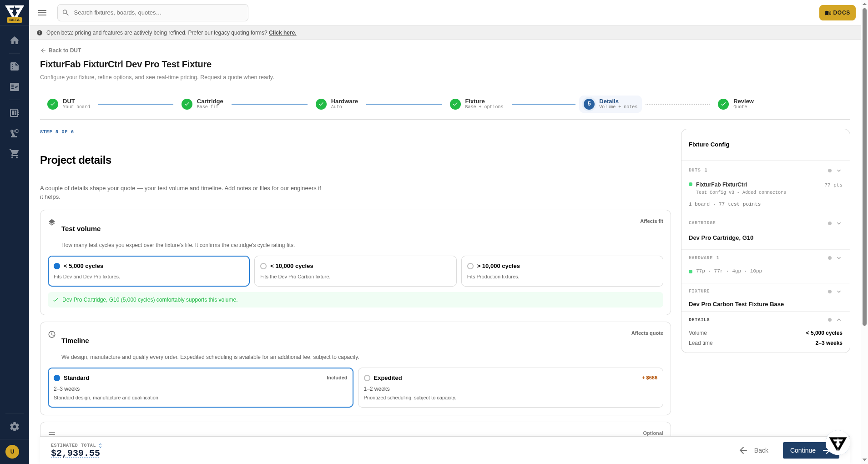Click the '2–3 weeks' lead time value
Screen dimensions: 868x464
828,343
